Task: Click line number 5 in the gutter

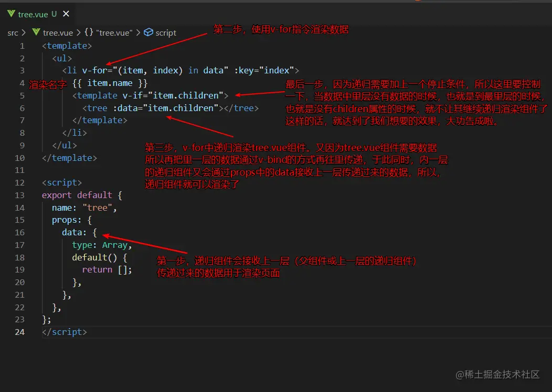Action: click(22, 95)
